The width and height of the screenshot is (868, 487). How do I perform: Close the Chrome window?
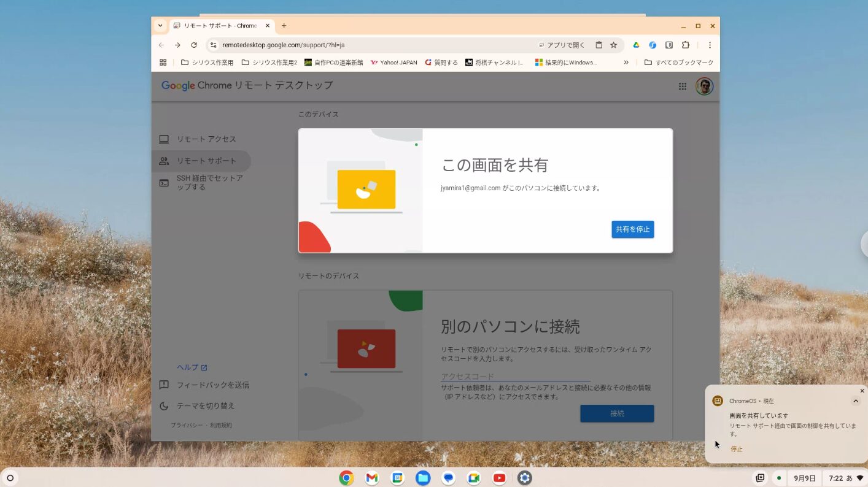click(712, 26)
